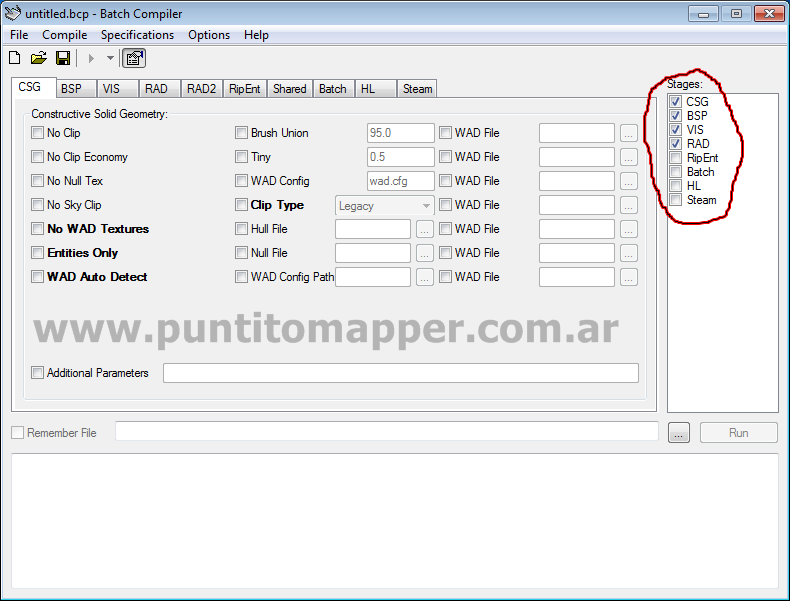Viewport: 790px width, 601px height.
Task: Enable the Null File checkbox
Action: click(x=241, y=252)
